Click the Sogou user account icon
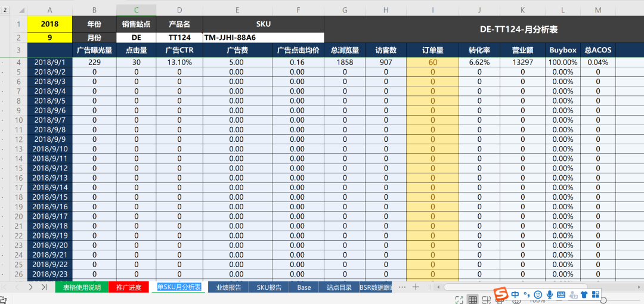Screen dimensions: 644x304 tap(573, 294)
